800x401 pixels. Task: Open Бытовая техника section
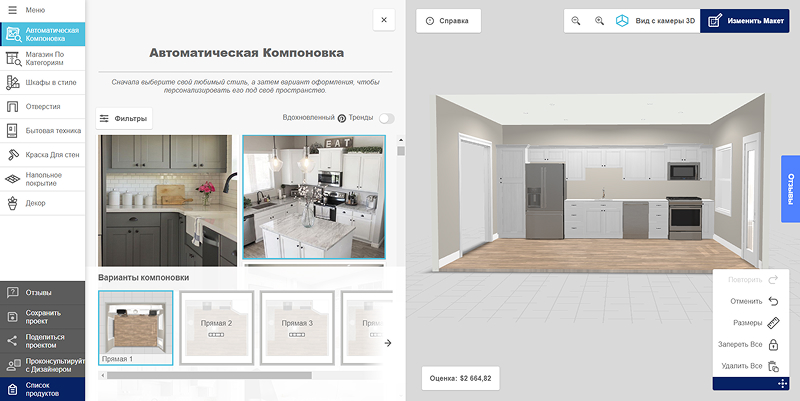(42, 131)
